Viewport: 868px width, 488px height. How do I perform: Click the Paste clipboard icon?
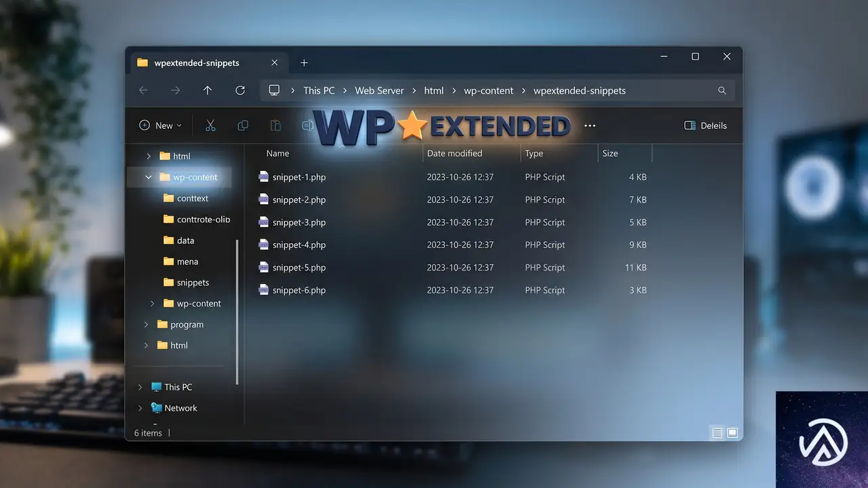[x=275, y=125]
